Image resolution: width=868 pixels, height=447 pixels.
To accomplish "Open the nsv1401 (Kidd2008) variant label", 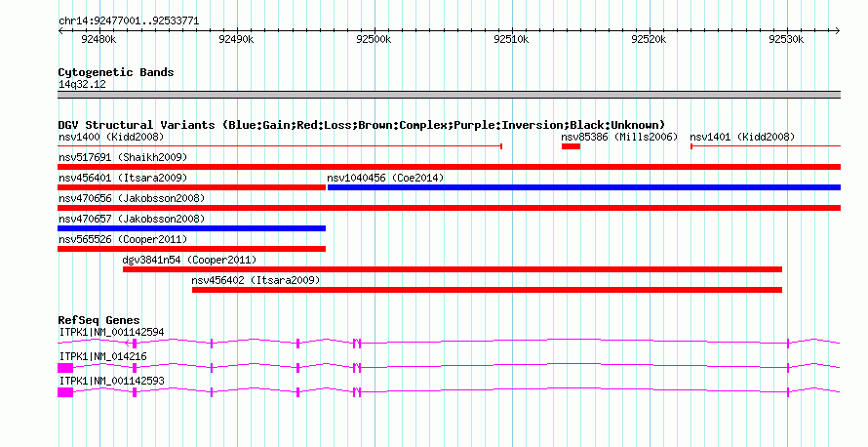I will (742, 137).
